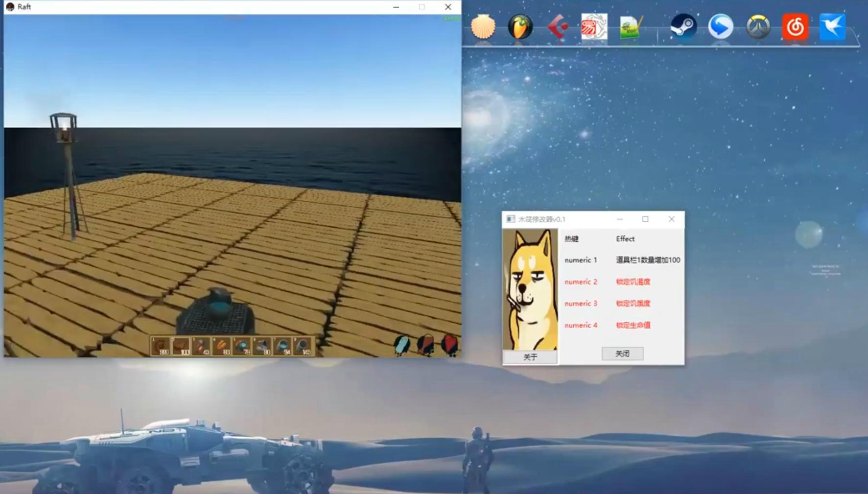
Task: Launch Steam from the desktop dock
Action: 683,26
